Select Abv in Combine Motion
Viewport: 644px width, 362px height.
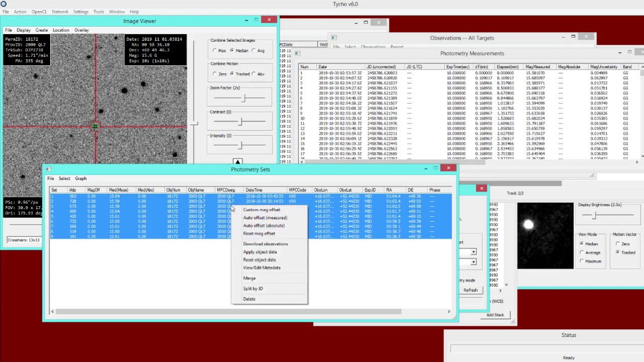(258, 74)
